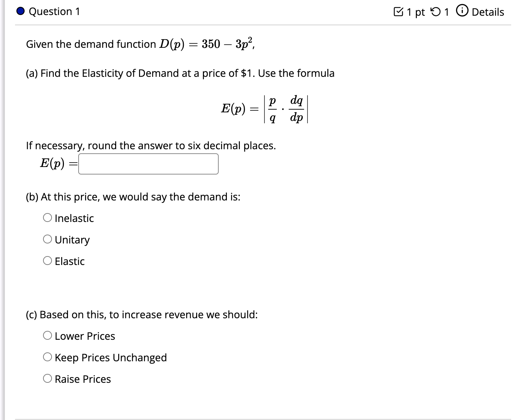Click the elasticity formula displayed

[265, 109]
